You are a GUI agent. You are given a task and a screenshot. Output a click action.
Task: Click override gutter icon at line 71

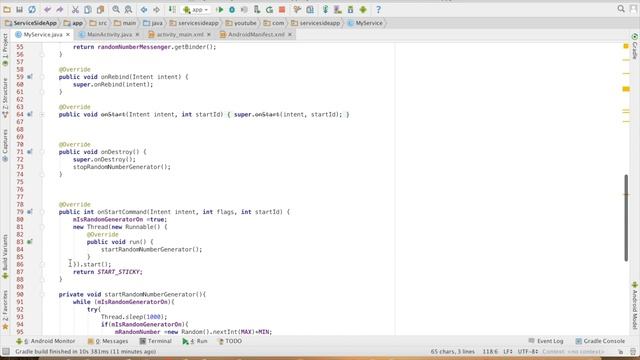pyautogui.click(x=30, y=152)
